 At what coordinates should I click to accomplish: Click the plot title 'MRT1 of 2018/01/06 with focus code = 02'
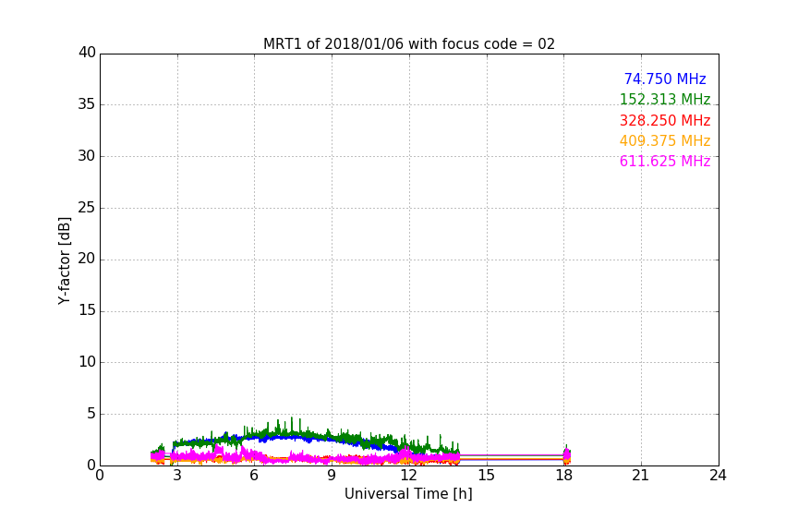pos(408,44)
